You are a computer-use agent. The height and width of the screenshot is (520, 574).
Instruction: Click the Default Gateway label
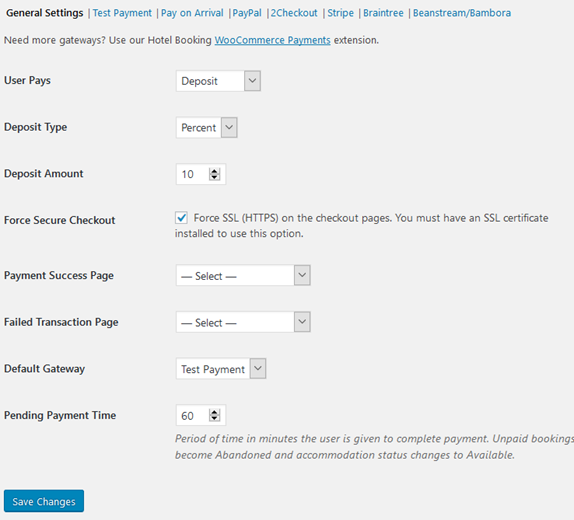point(45,369)
